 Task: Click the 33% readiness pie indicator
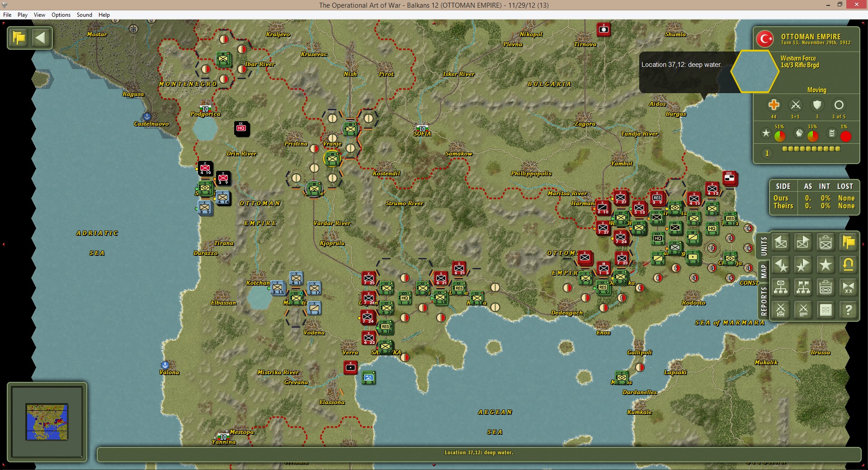tap(813, 136)
